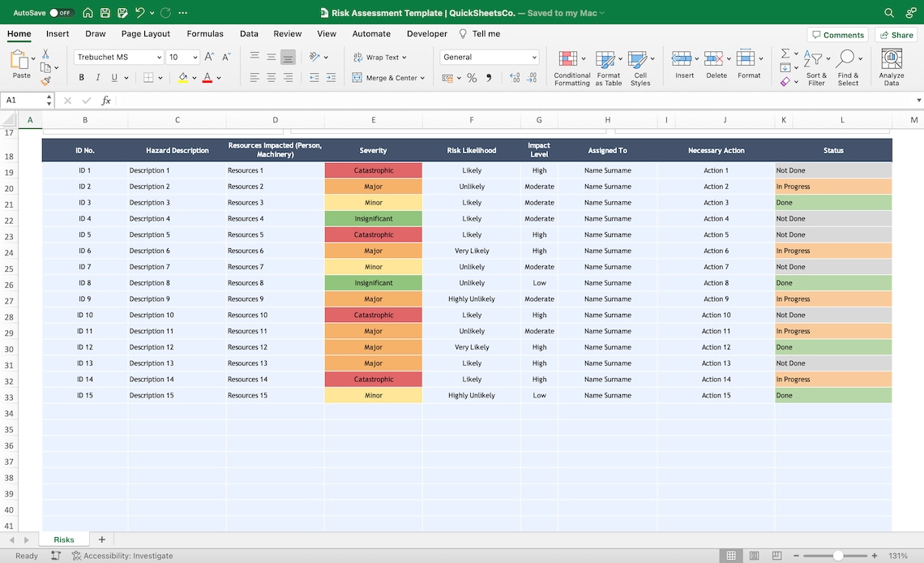Open the Data ribbon tab
The width and height of the screenshot is (924, 563).
pos(248,34)
